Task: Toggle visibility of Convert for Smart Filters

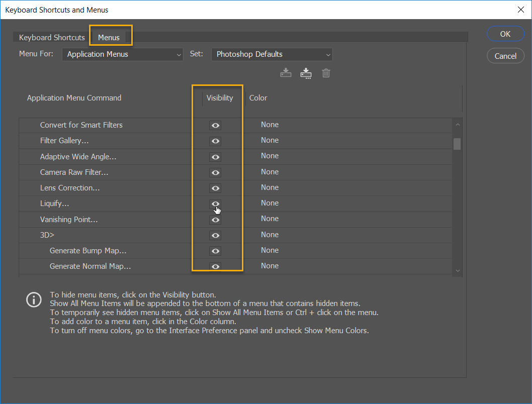Action: coord(215,125)
